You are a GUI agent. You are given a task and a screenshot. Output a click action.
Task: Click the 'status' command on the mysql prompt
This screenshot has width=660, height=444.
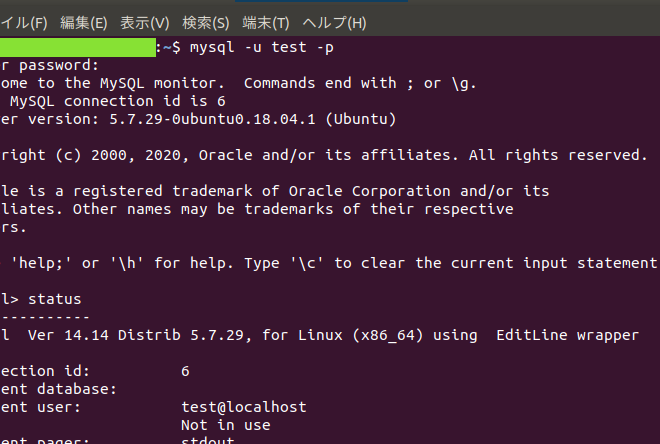pos(55,299)
